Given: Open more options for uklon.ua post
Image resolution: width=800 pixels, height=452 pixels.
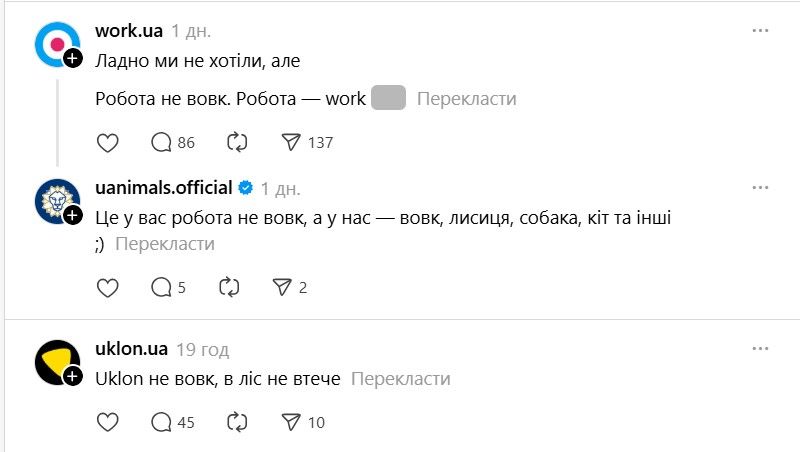Looking at the screenshot, I should click(x=760, y=349).
